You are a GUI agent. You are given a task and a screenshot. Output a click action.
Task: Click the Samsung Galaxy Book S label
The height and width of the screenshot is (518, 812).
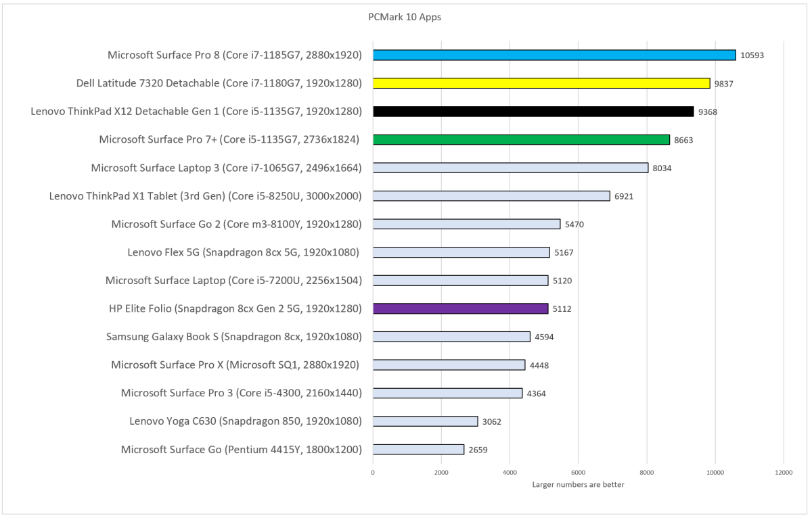[x=234, y=337]
